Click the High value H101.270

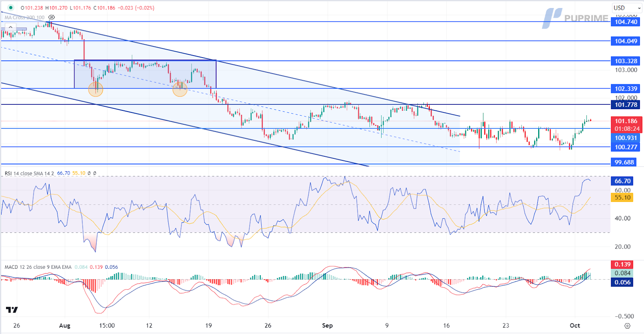[57, 8]
